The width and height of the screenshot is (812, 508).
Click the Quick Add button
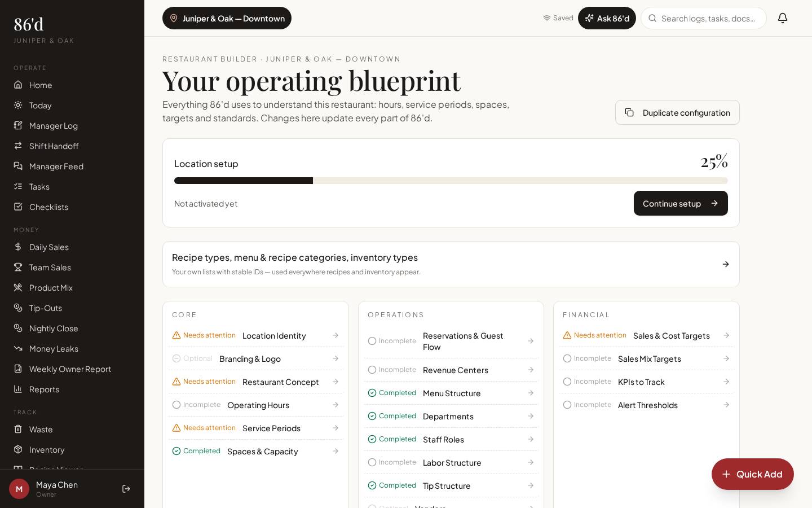pos(753,474)
